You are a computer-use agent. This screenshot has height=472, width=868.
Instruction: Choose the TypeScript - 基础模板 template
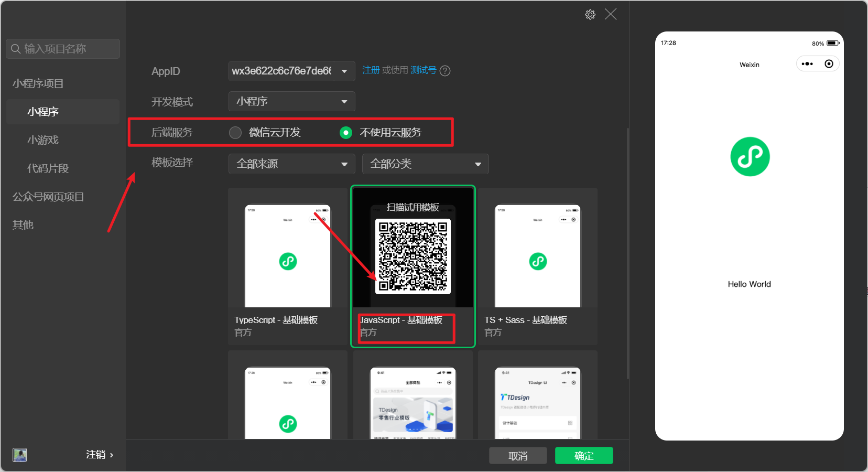(288, 266)
